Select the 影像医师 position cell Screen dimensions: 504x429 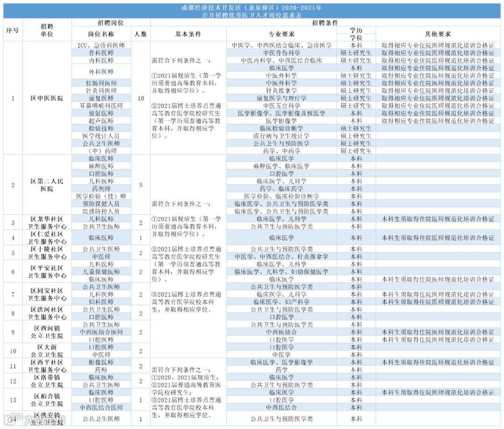101,362
